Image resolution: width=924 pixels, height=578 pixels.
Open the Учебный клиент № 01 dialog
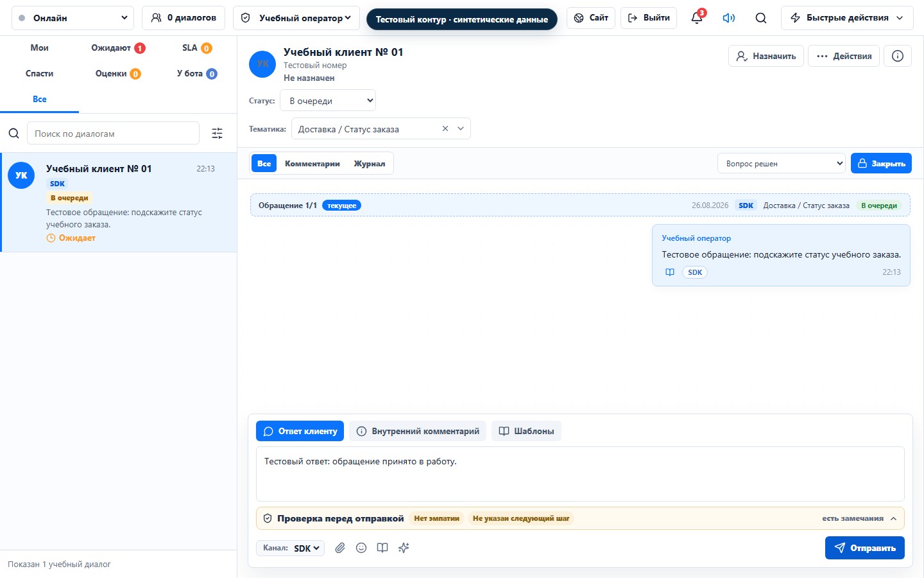tap(119, 202)
